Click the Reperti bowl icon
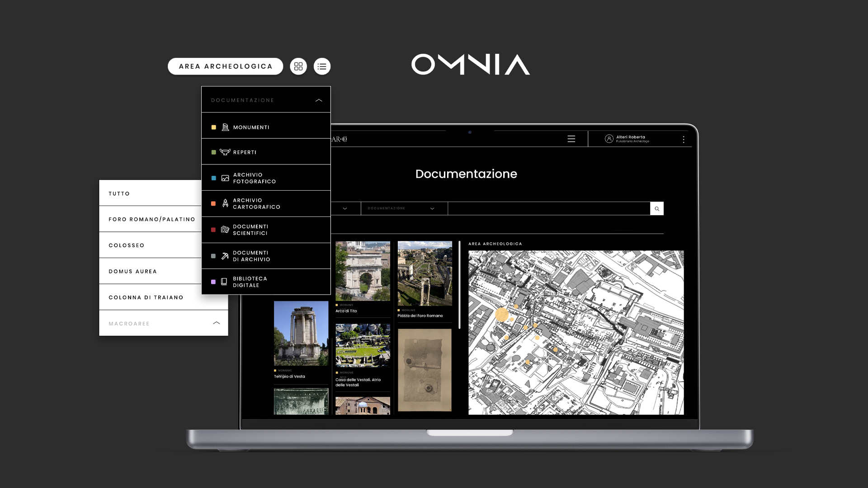Viewport: 868px width, 488px height. click(x=225, y=152)
